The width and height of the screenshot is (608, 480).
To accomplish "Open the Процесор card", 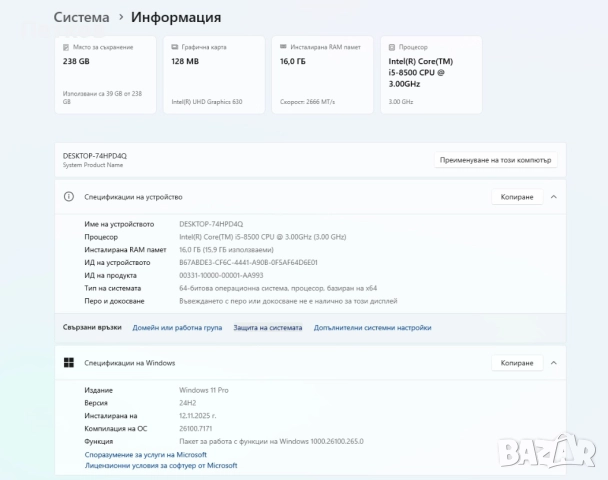I will (431, 75).
